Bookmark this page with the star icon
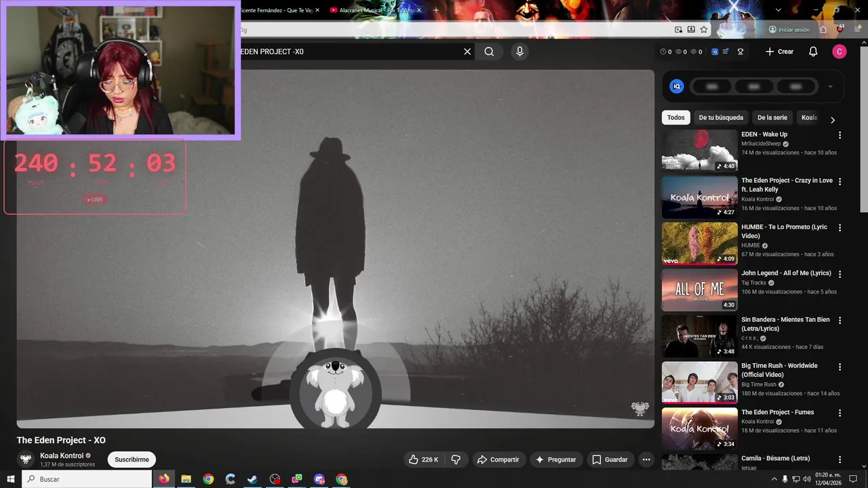868x488 pixels. click(704, 30)
